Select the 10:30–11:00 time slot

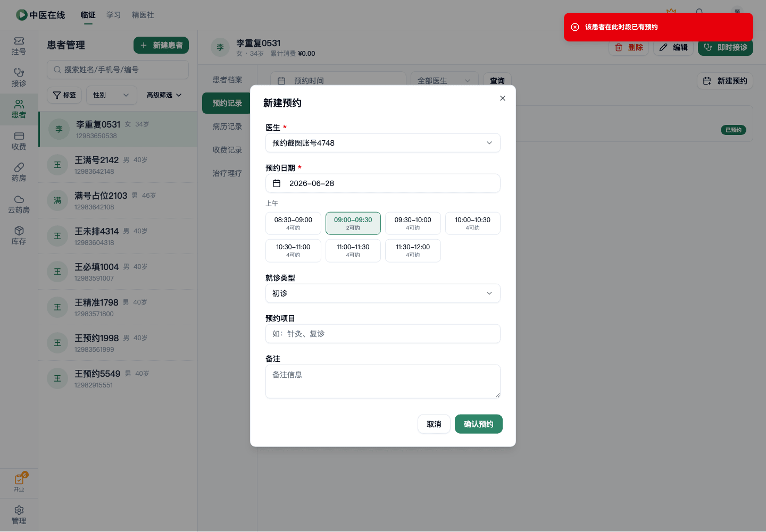[293, 250]
